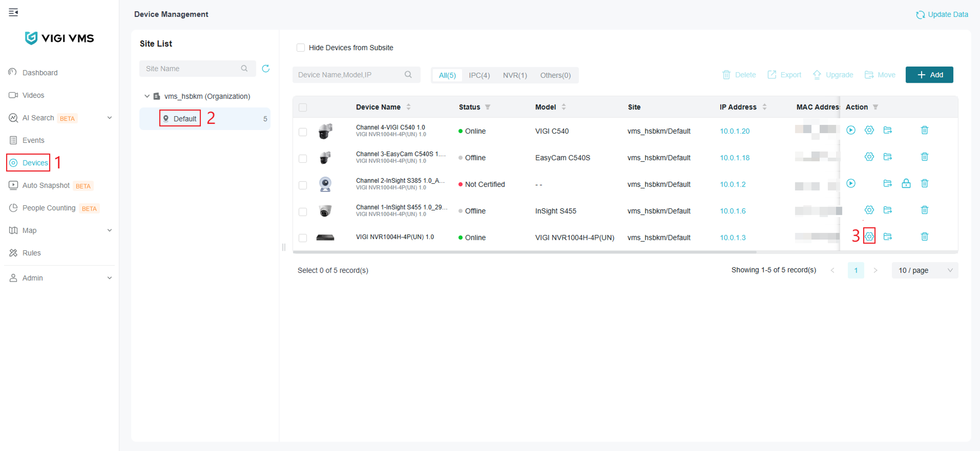Delete Channel 1-InSight S455 device

(925, 210)
